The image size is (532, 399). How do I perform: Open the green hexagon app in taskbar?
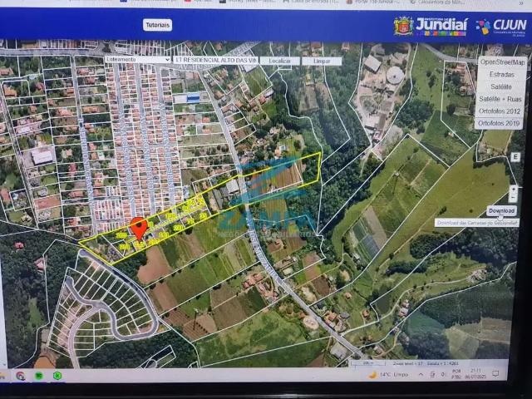pos(57,376)
